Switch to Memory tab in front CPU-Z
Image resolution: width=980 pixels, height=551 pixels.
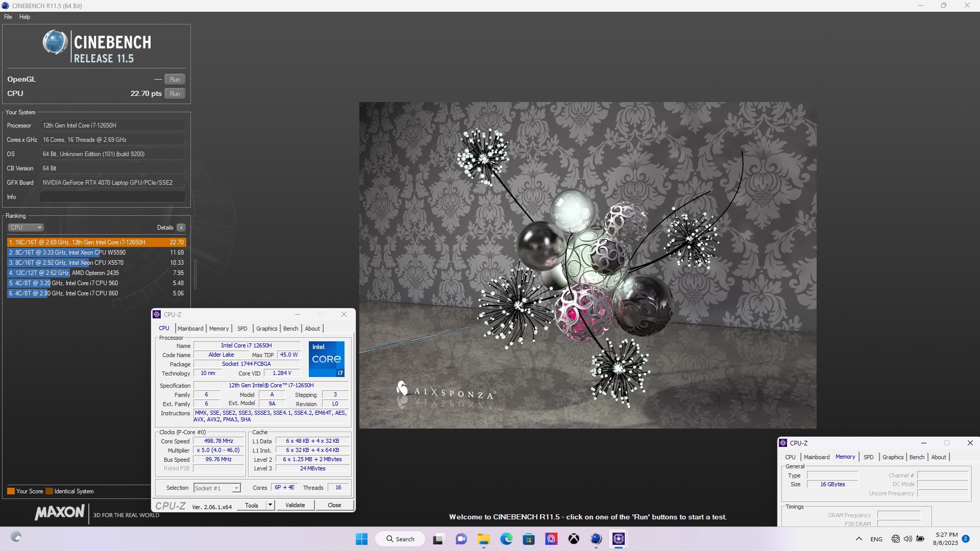pos(219,329)
